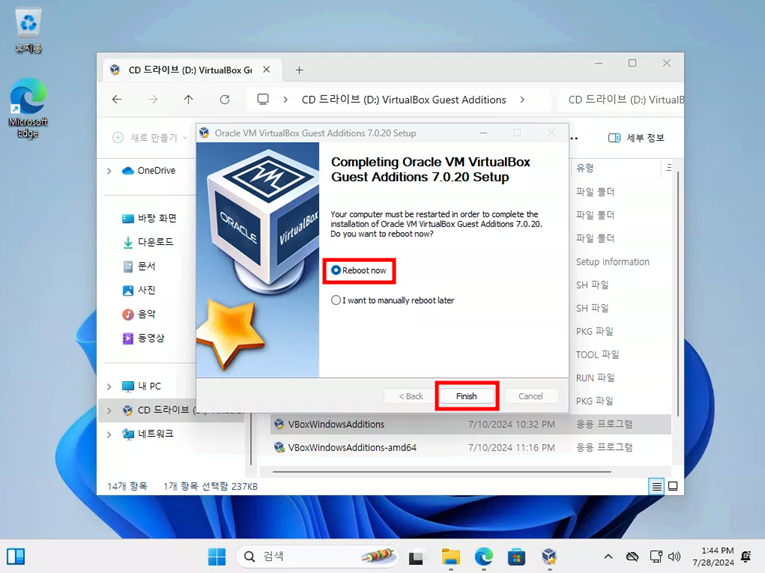Image resolution: width=765 pixels, height=573 pixels.
Task: Click the taskbar 검색 search box
Action: click(x=317, y=556)
